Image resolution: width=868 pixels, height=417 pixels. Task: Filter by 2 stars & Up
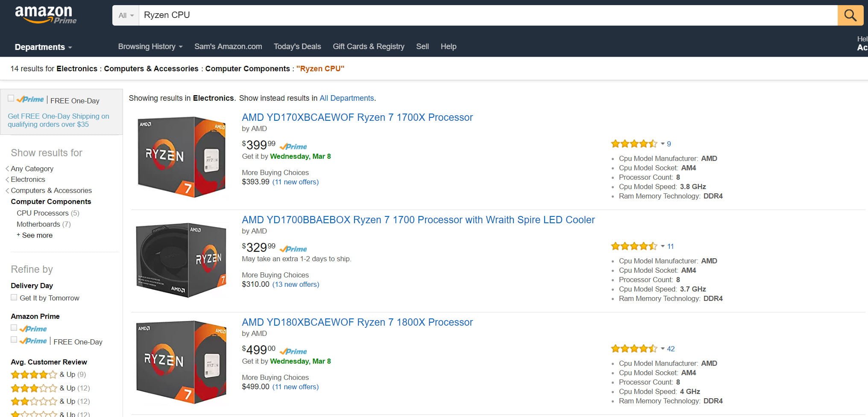pyautogui.click(x=50, y=401)
